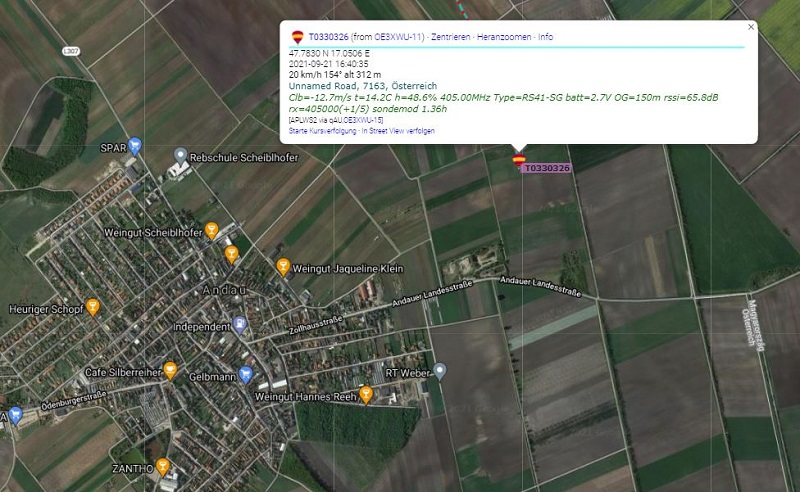Image resolution: width=800 pixels, height=492 pixels.
Task: Open the Cafe Silberreiher marker icon
Action: [170, 371]
